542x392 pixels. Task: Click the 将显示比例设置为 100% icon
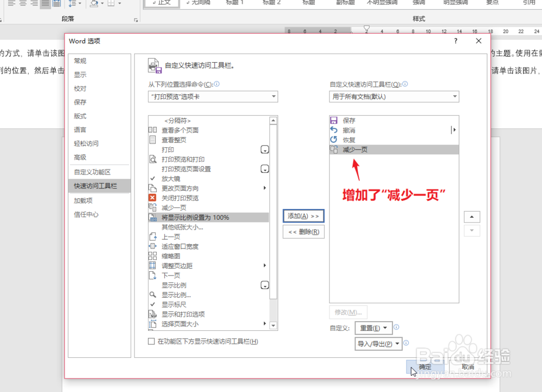[x=152, y=217]
